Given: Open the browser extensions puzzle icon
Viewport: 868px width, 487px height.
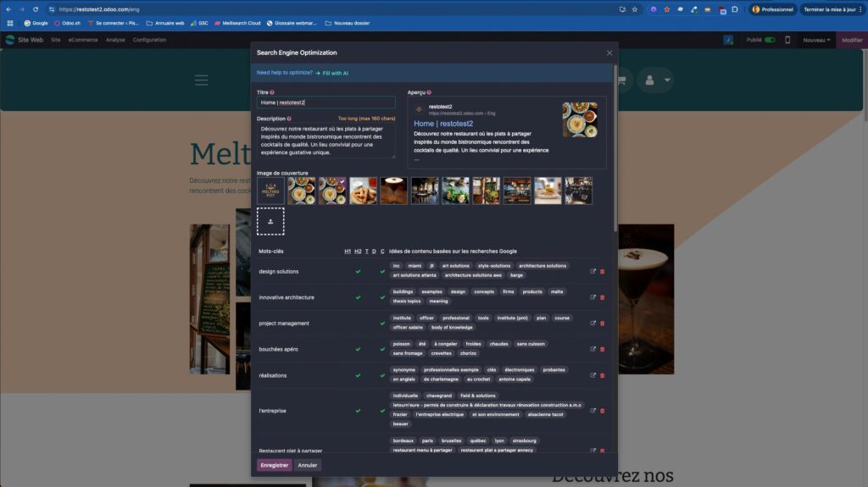Looking at the screenshot, I should click(735, 9).
